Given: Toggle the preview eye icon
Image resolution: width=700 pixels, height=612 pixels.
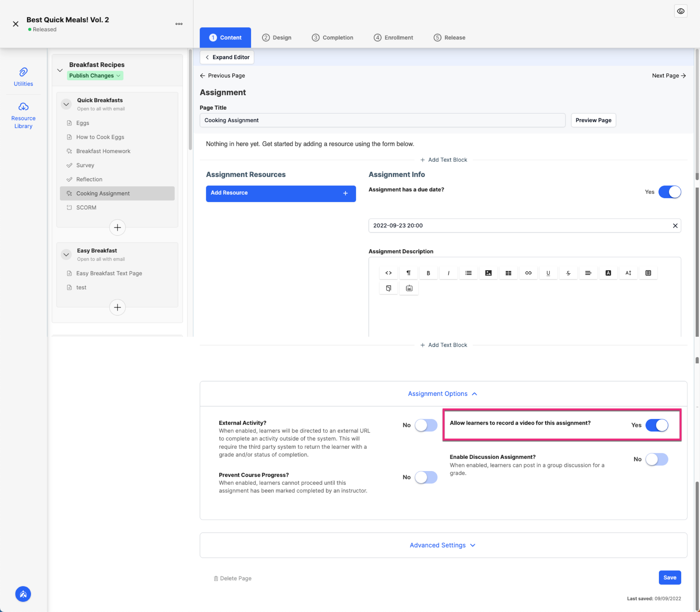Looking at the screenshot, I should tap(681, 11).
